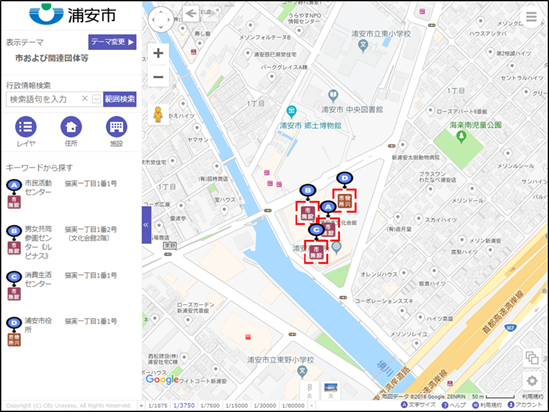Select result B 男女共同参画センター
This screenshot has height=412, width=549.
pos(38,242)
